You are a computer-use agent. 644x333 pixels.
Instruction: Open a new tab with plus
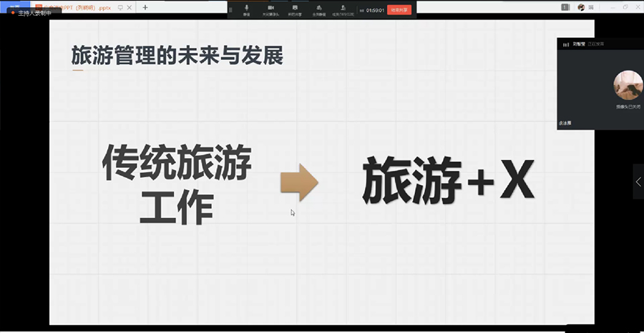pos(145,7)
